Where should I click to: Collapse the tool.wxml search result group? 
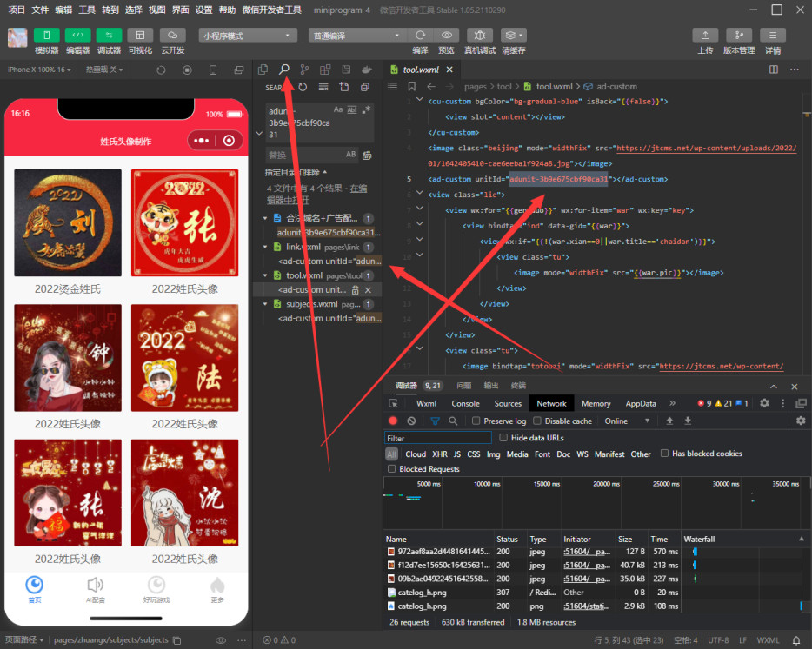click(265, 275)
